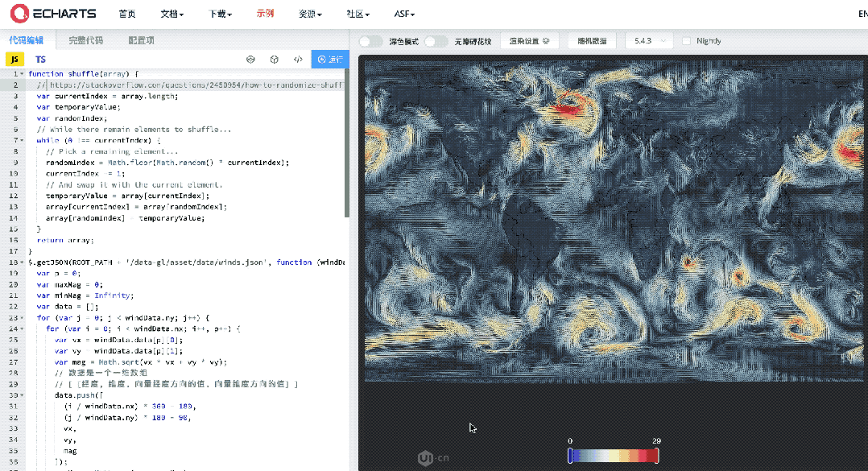Viewport: 868px width, 471px height.
Task: Click 'var maxMag = 0;' code line
Action: [70, 284]
